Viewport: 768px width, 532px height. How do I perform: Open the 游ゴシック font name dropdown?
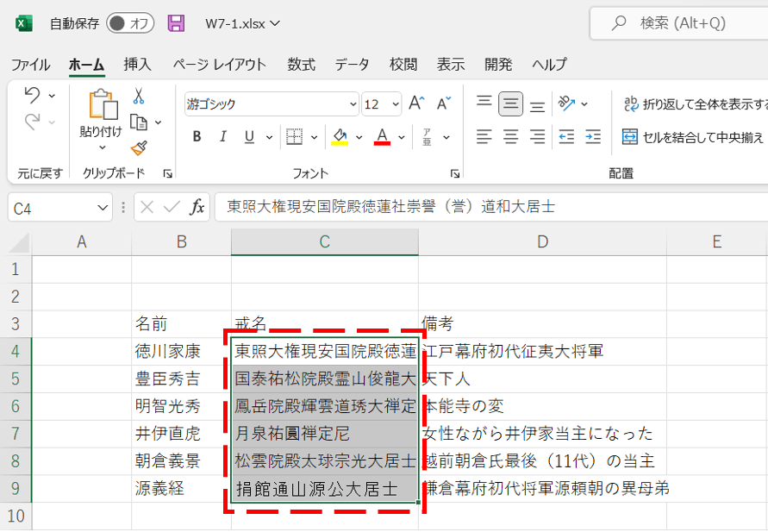[353, 103]
